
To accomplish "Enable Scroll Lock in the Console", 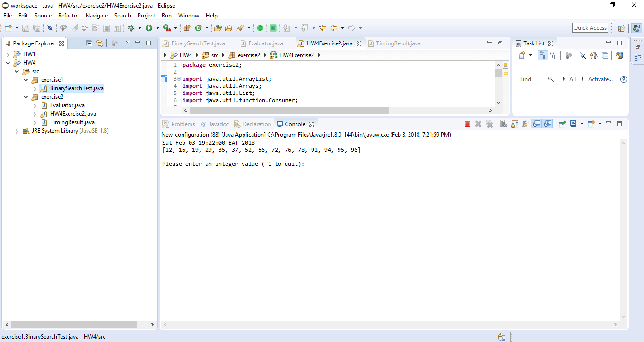I will (x=514, y=123).
